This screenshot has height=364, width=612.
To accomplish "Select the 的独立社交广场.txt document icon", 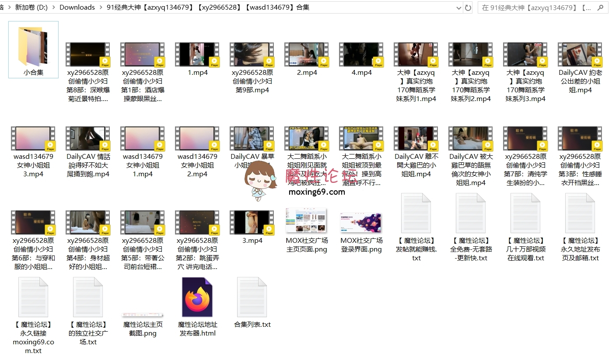I will (x=88, y=297).
